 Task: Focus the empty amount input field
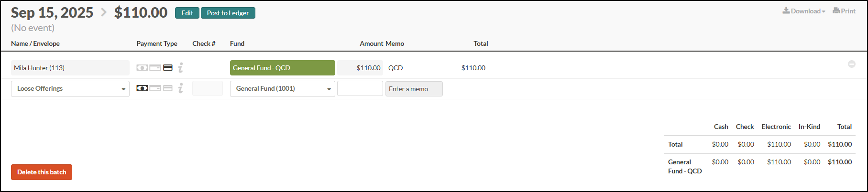coord(360,89)
